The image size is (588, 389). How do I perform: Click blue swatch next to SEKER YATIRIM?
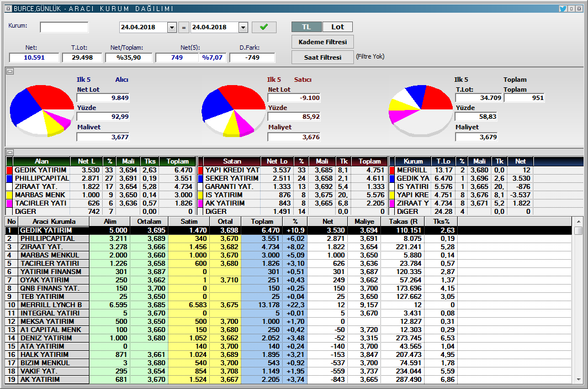click(200, 178)
